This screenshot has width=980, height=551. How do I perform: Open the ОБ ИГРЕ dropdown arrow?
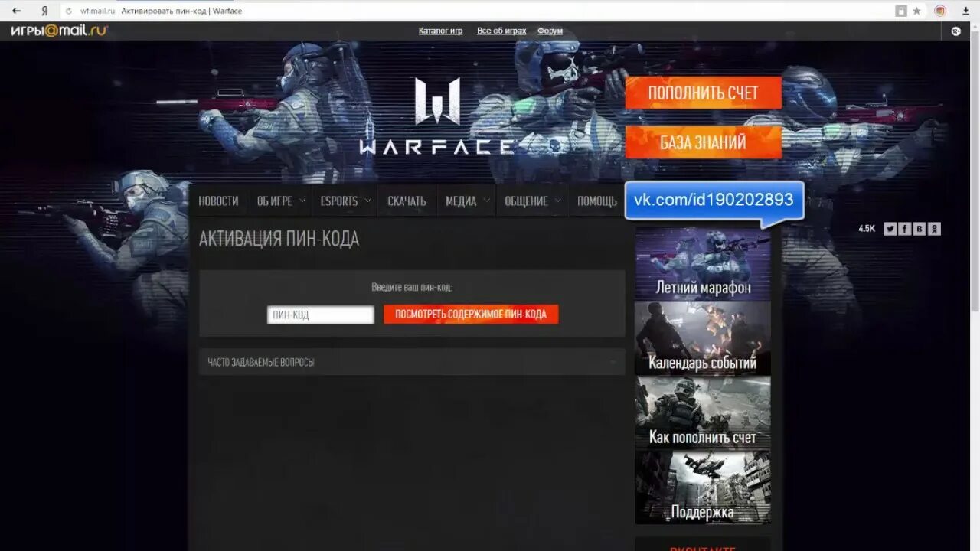pos(302,201)
